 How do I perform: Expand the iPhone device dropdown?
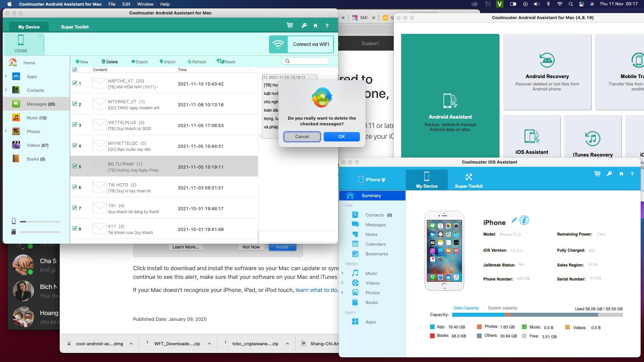pos(384,179)
